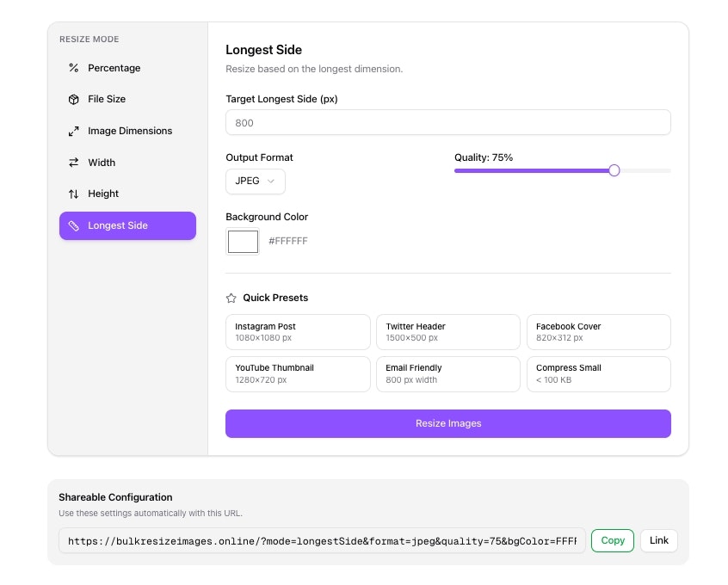Screen dimensions: 728x585
Task: Click the Quick Presets heading text
Action: point(275,298)
